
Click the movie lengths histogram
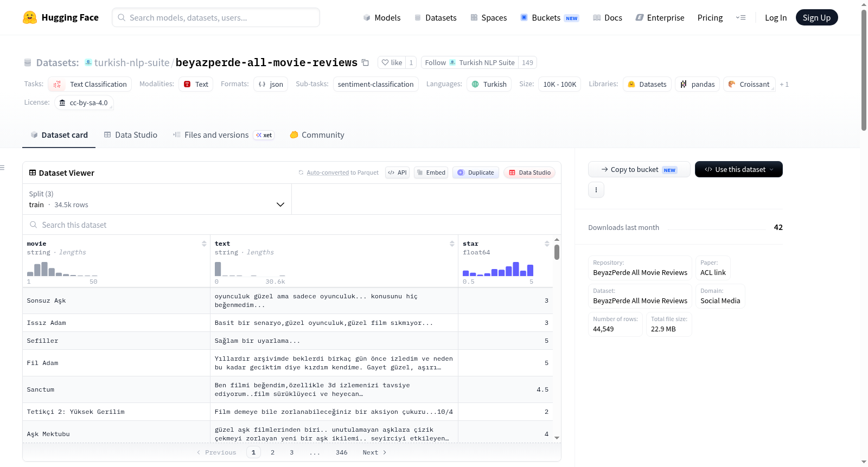click(x=62, y=269)
